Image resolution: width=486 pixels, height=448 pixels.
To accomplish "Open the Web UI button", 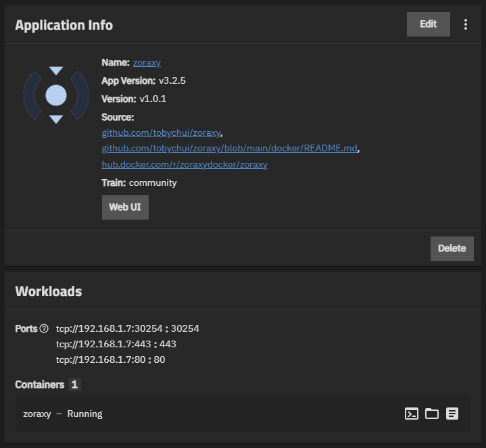I will (x=125, y=207).
